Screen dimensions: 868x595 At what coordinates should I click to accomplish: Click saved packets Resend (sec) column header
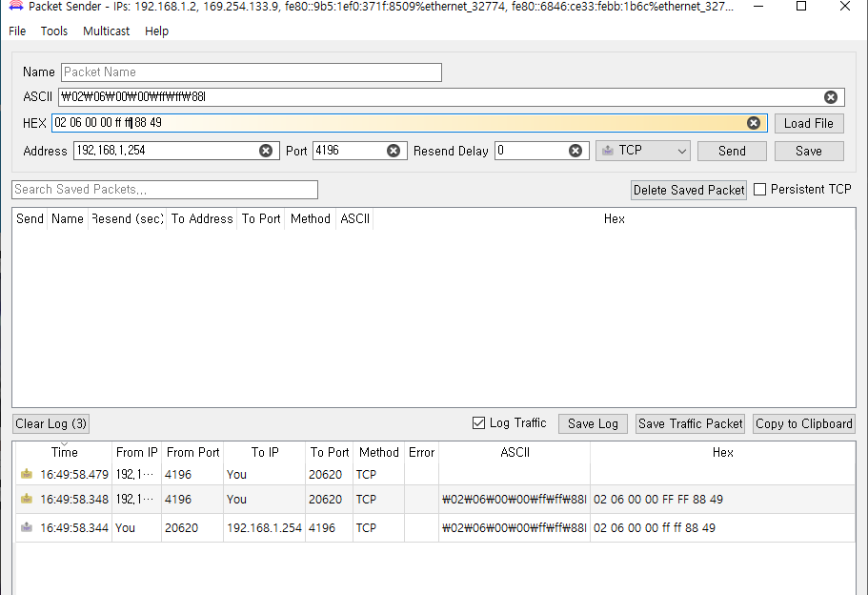coord(128,218)
